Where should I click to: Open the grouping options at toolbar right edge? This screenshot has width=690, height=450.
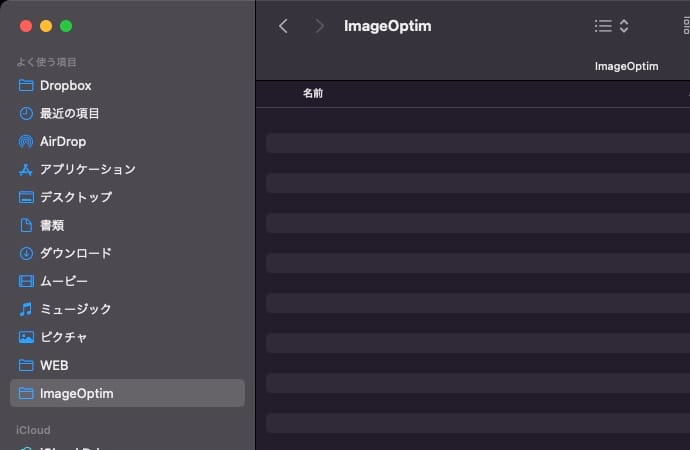(x=680, y=27)
